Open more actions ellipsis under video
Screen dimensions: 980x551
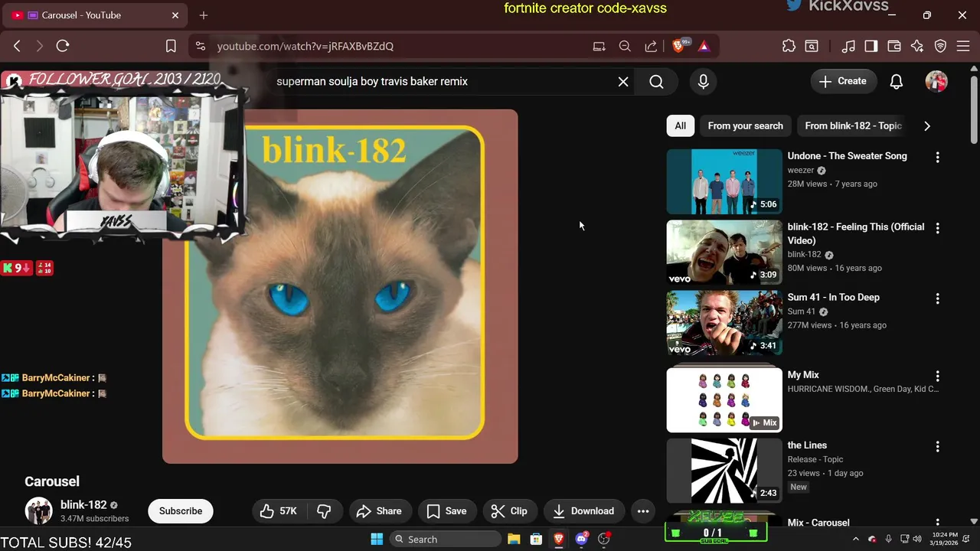click(x=643, y=511)
